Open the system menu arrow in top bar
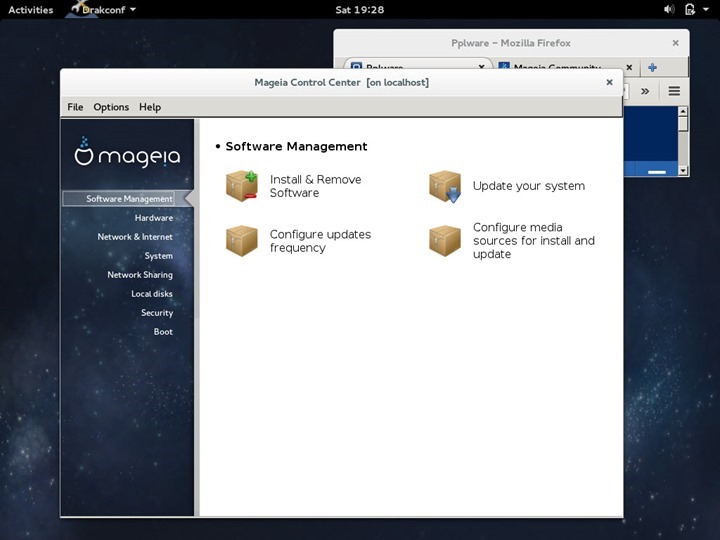The image size is (720, 540). (x=706, y=9)
